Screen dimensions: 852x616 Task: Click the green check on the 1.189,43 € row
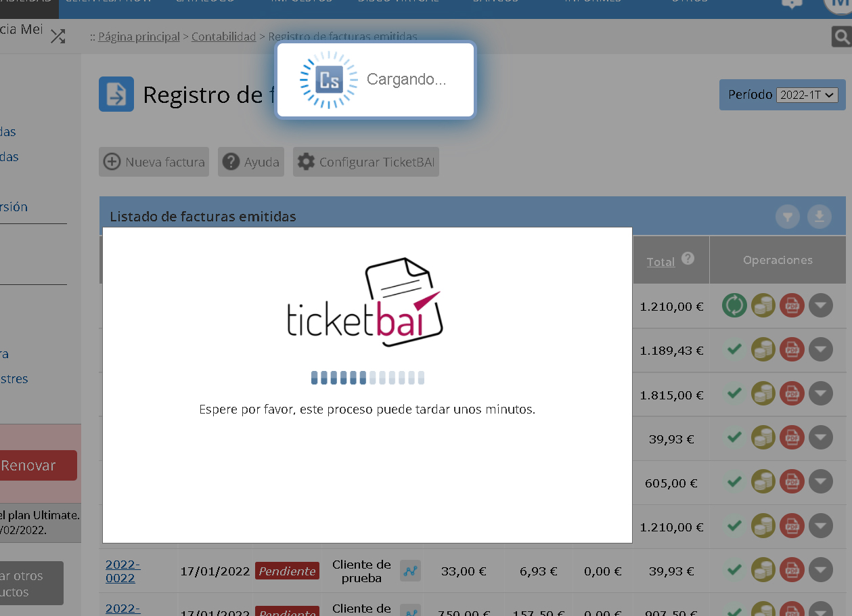(734, 350)
